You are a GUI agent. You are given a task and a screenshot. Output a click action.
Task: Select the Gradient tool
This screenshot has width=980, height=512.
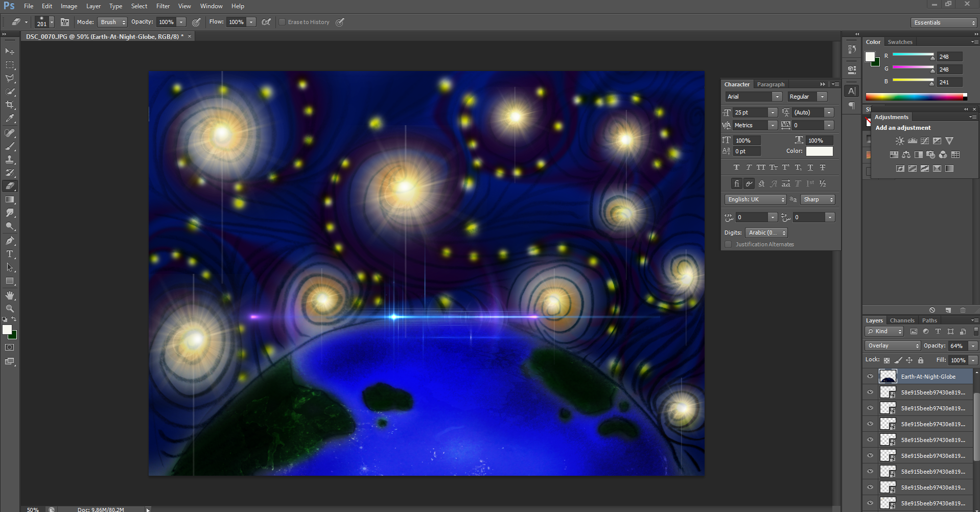click(x=10, y=199)
